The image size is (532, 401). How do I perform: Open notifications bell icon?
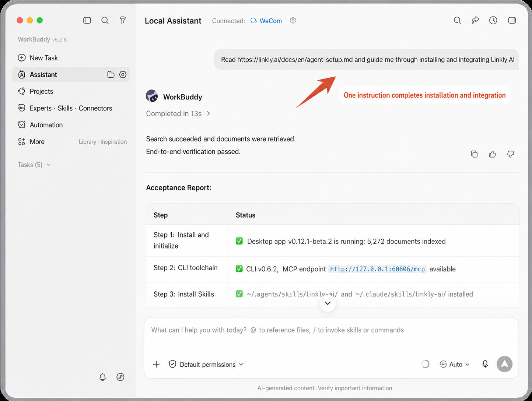coord(102,377)
